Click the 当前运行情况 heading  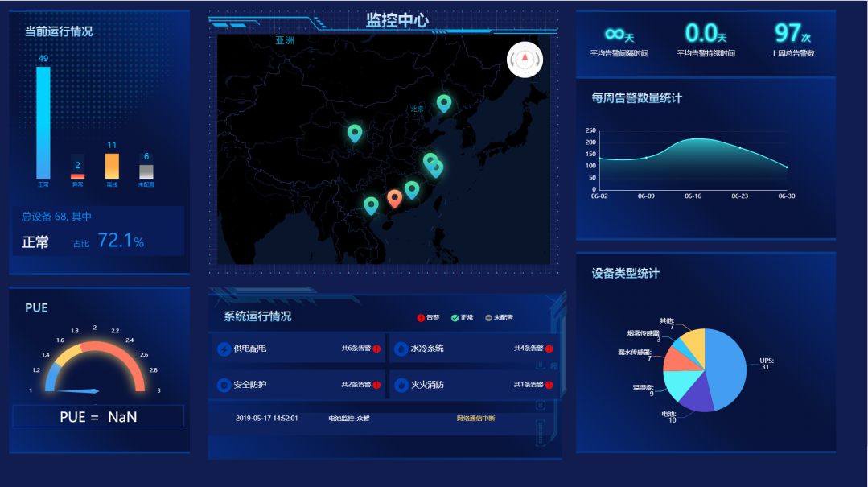click(58, 31)
